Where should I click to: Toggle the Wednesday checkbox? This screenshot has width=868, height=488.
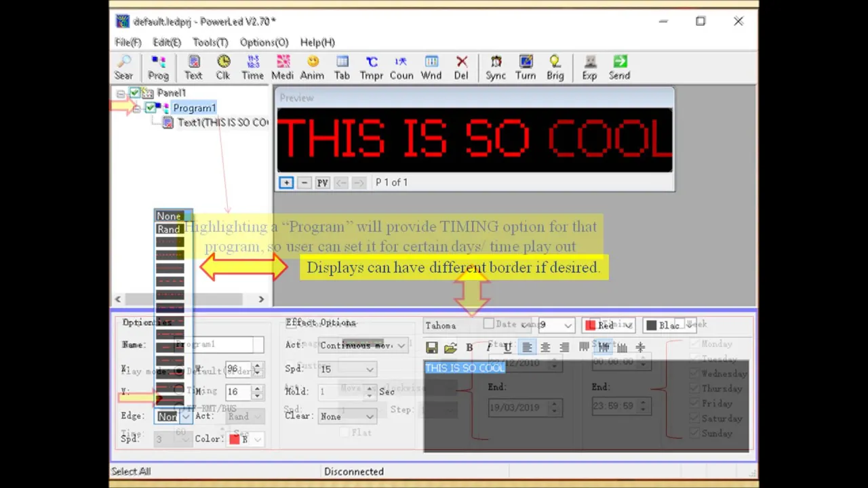(694, 373)
